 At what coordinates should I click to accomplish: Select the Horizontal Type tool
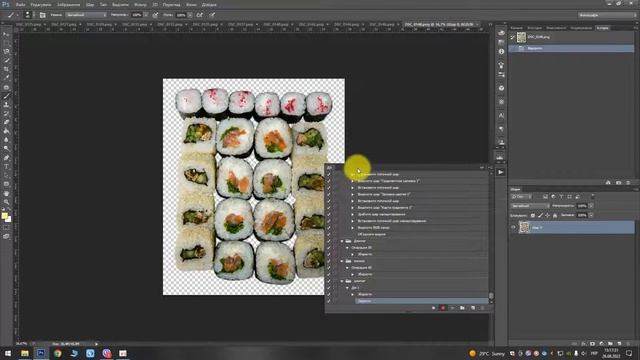pos(6,167)
